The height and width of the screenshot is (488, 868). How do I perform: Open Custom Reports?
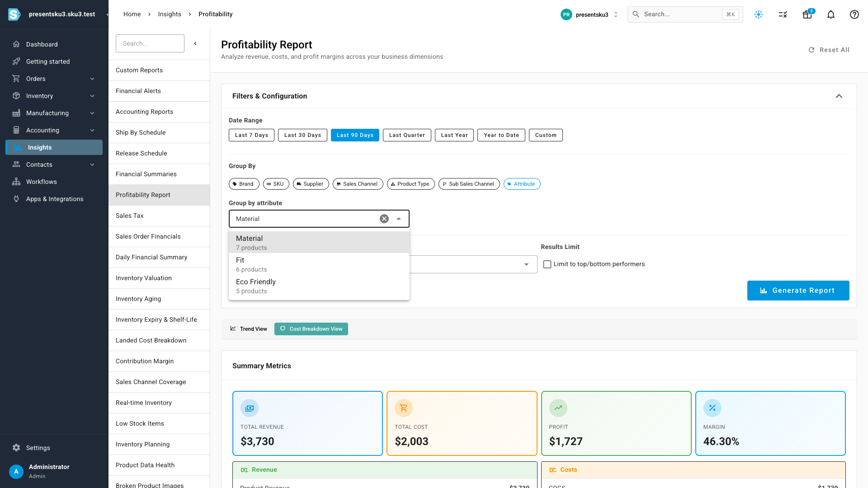coord(159,70)
